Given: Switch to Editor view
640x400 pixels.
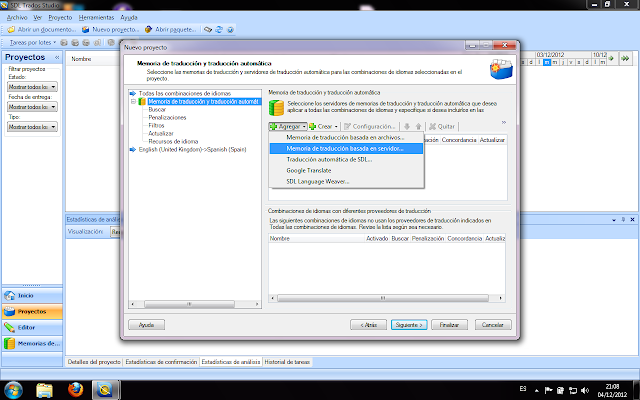Looking at the screenshot, I should pos(32,327).
